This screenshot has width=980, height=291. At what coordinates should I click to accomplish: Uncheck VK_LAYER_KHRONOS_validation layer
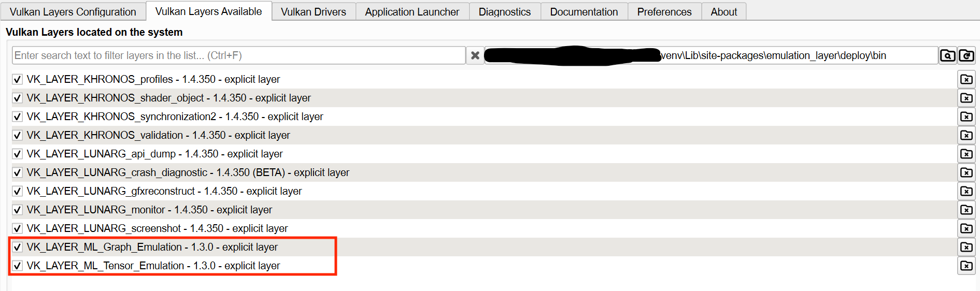tap(18, 135)
